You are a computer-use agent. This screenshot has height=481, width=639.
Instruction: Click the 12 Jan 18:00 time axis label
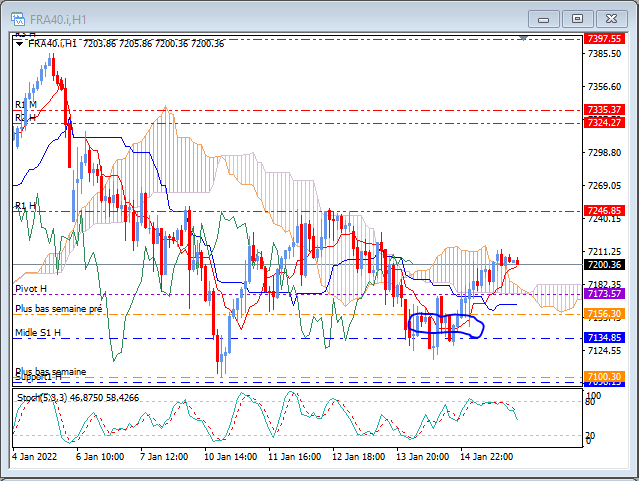(358, 457)
